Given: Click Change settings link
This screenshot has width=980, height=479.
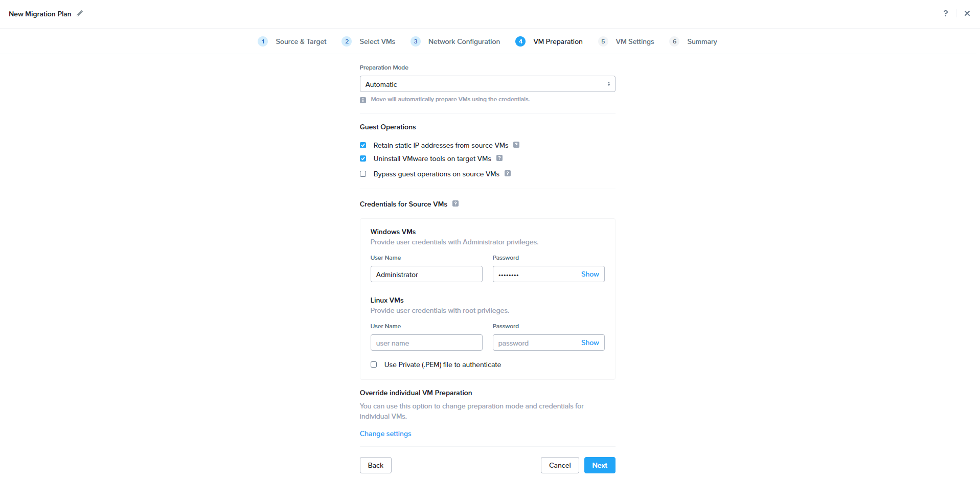Looking at the screenshot, I should [385, 434].
